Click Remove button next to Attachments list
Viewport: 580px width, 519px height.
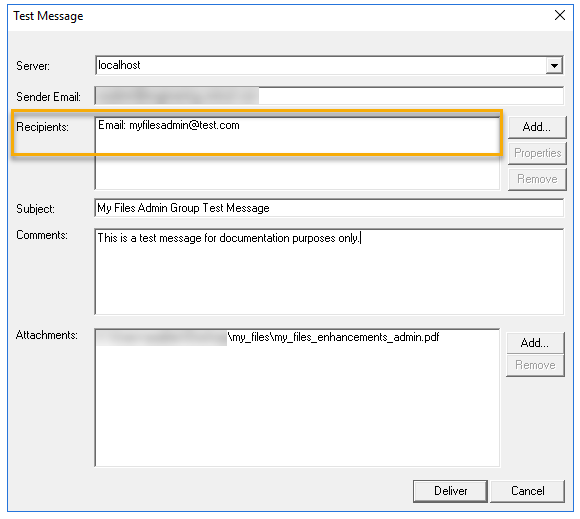pyautogui.click(x=535, y=365)
